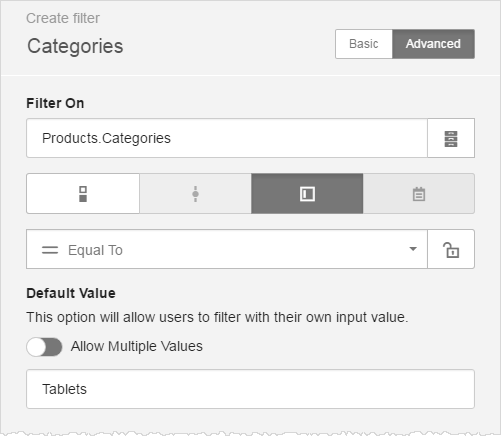Click the Allow Multiple Values label
Viewport: 501px width, 438px height.
137,346
